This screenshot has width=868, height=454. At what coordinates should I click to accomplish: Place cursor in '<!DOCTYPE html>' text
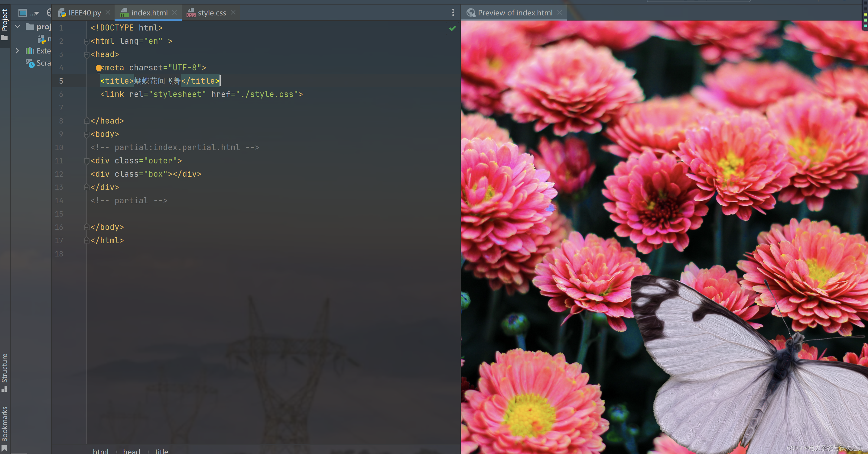[x=126, y=28]
